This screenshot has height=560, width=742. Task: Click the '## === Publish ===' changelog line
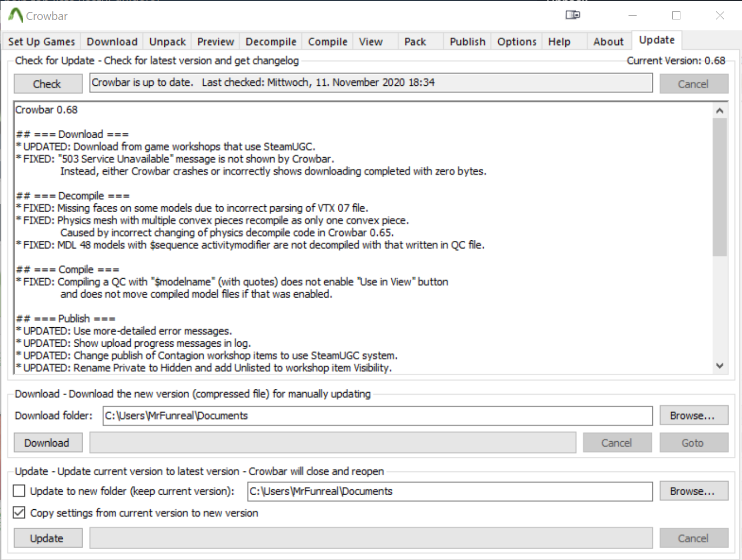coord(65,319)
